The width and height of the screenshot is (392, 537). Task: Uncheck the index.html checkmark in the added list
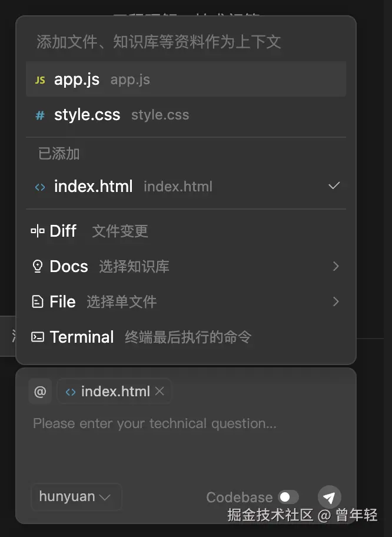pyautogui.click(x=334, y=186)
